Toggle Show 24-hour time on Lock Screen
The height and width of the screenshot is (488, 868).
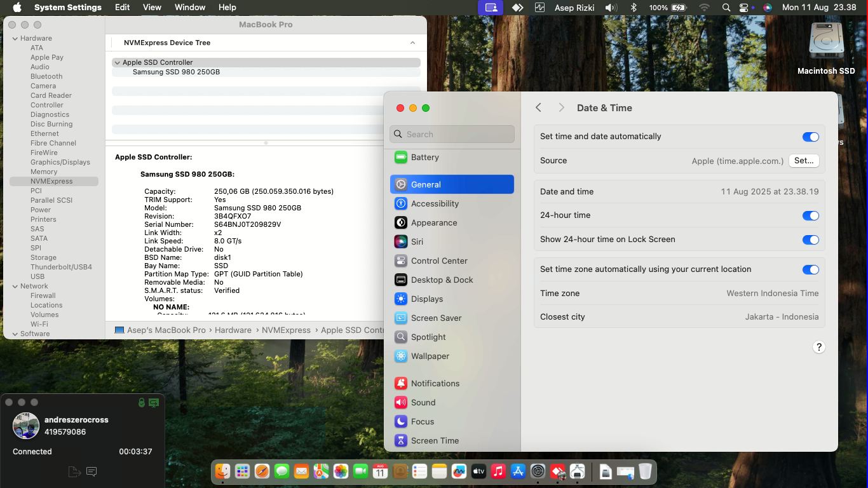point(810,240)
